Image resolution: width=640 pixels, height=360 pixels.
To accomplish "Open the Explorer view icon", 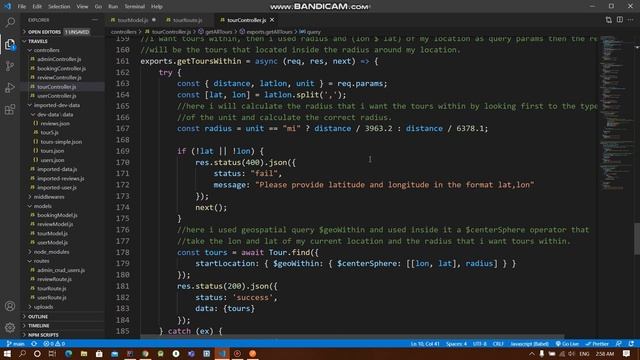I will [10, 44].
